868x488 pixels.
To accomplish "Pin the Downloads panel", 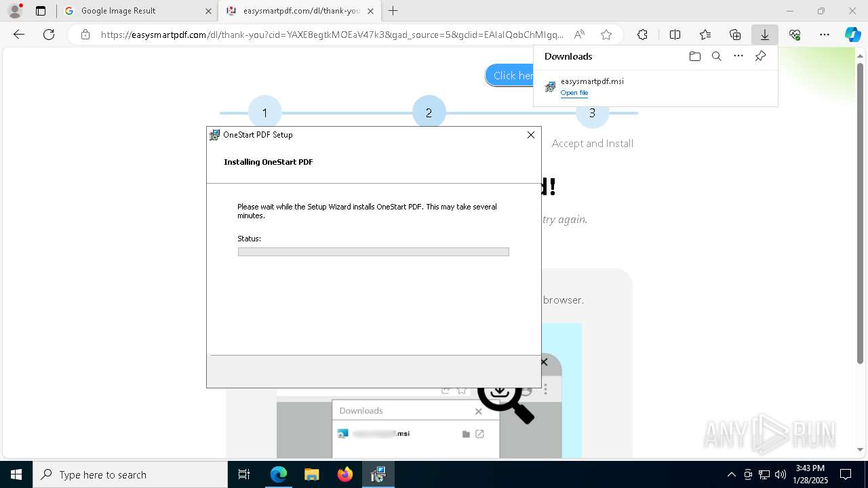I will [760, 56].
